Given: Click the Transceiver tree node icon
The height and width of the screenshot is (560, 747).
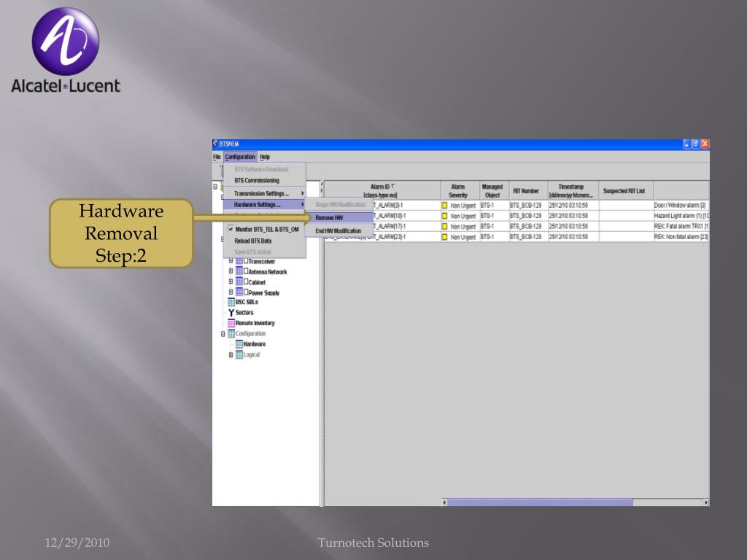Looking at the screenshot, I should pyautogui.click(x=239, y=261).
